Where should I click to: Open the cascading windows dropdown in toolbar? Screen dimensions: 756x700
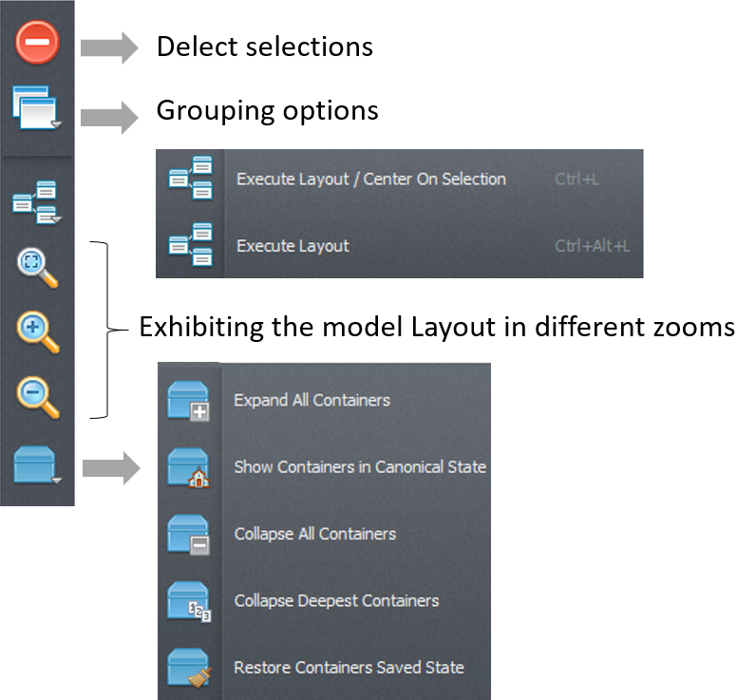[37, 106]
